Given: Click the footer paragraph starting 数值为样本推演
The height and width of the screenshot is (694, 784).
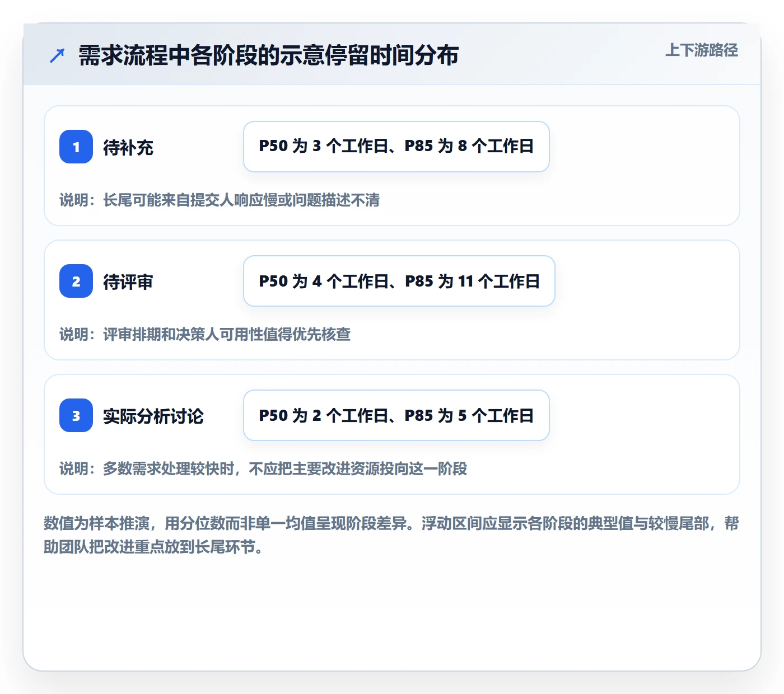Looking at the screenshot, I should click(x=391, y=534).
